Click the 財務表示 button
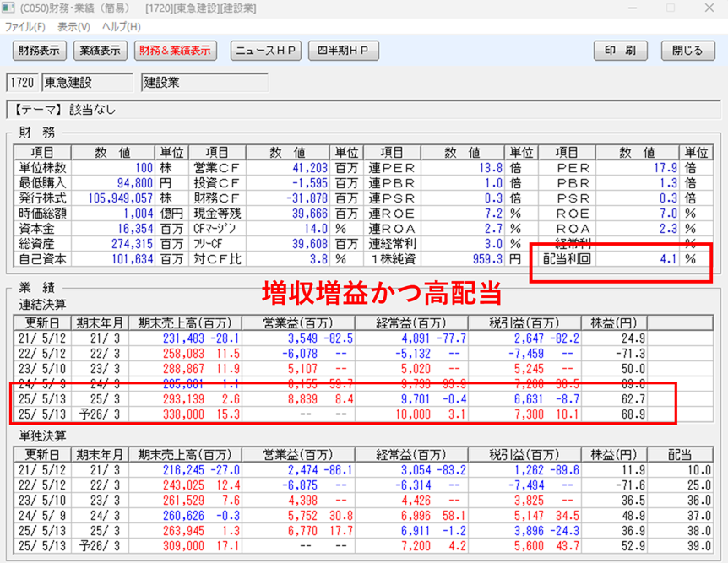728x563 pixels. [x=40, y=51]
